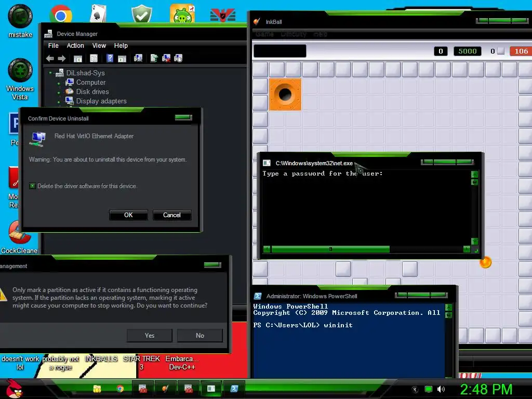Click net.exe console window title bar icon
Image resolution: width=532 pixels, height=399 pixels.
[267, 163]
